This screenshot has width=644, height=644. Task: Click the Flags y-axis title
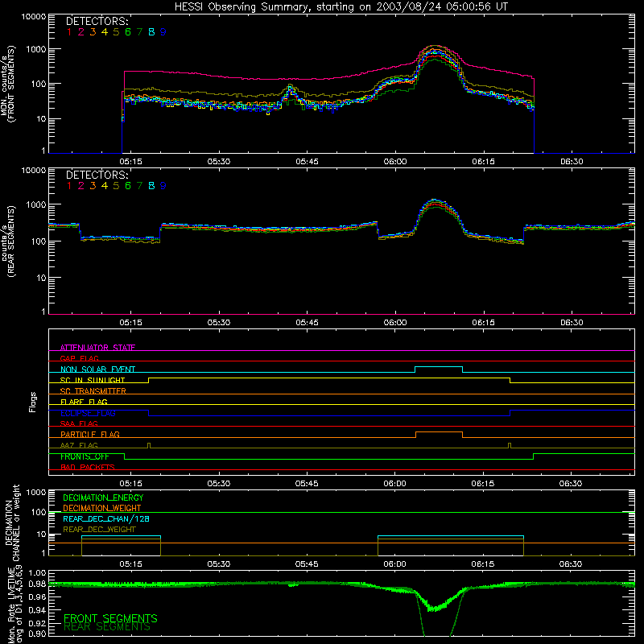33,402
